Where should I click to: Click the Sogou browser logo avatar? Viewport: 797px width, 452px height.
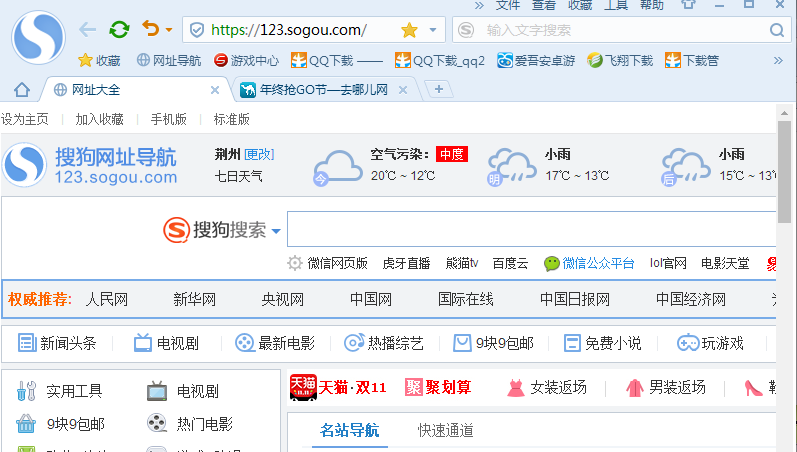(38, 36)
